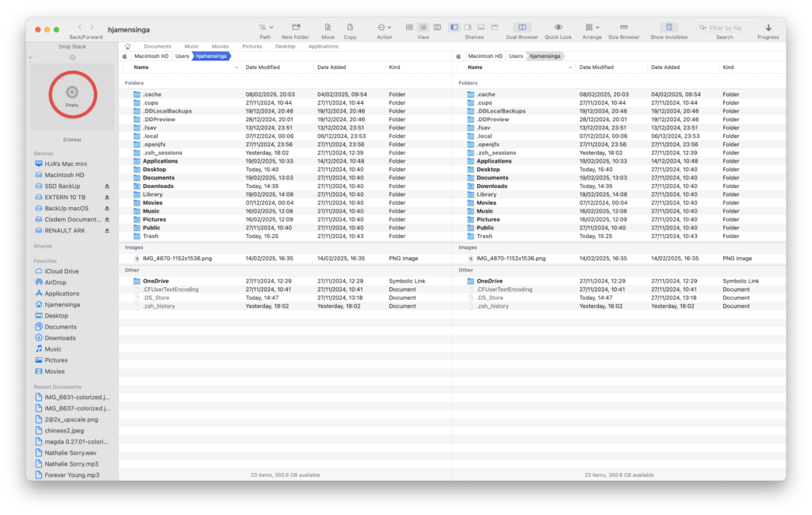Eject the SSD BackUp volume

107,186
